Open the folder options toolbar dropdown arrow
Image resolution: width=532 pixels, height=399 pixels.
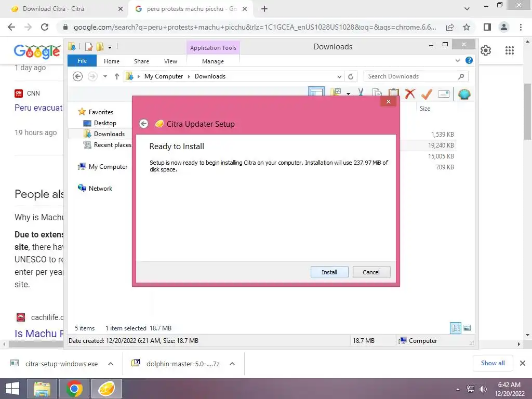(348, 94)
